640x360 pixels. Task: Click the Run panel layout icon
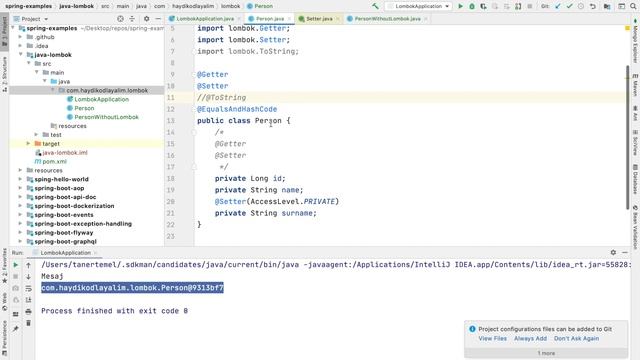tap(16, 314)
